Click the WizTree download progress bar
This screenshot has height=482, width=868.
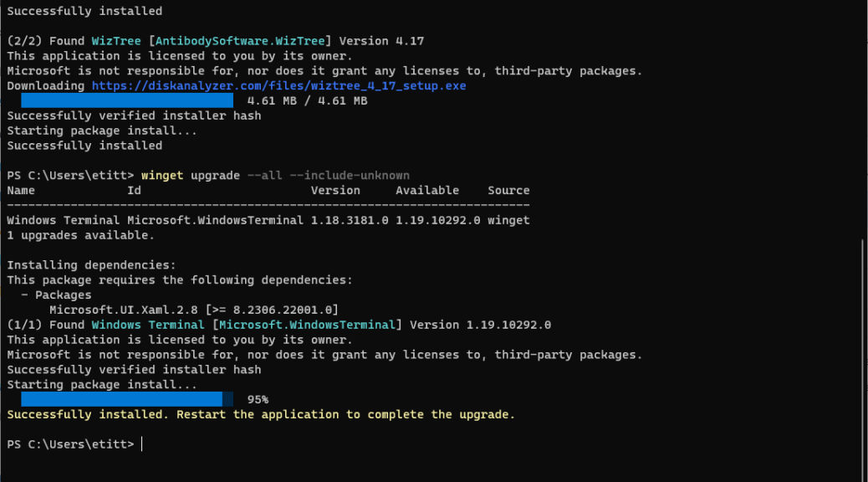pos(127,100)
